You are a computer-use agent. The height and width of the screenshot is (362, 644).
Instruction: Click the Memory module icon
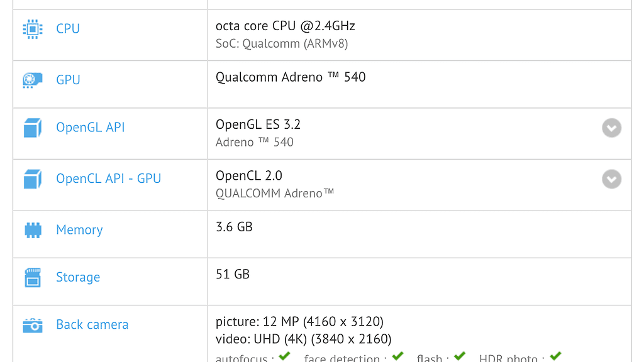(x=33, y=230)
